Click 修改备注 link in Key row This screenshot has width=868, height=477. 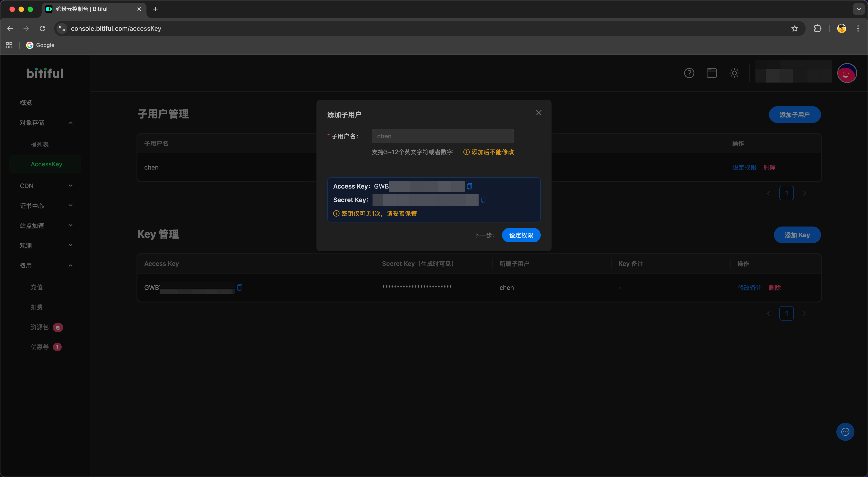[750, 288]
